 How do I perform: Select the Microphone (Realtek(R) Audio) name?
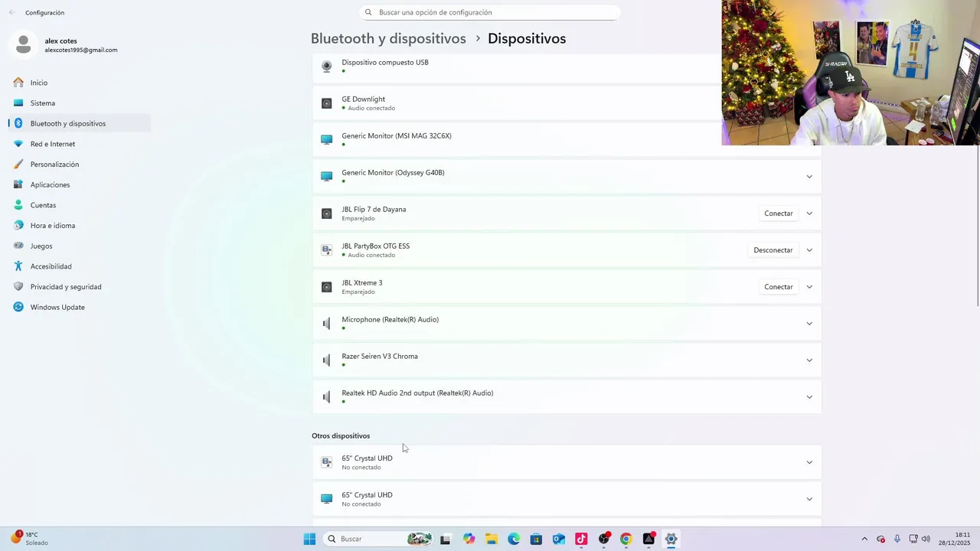point(390,320)
